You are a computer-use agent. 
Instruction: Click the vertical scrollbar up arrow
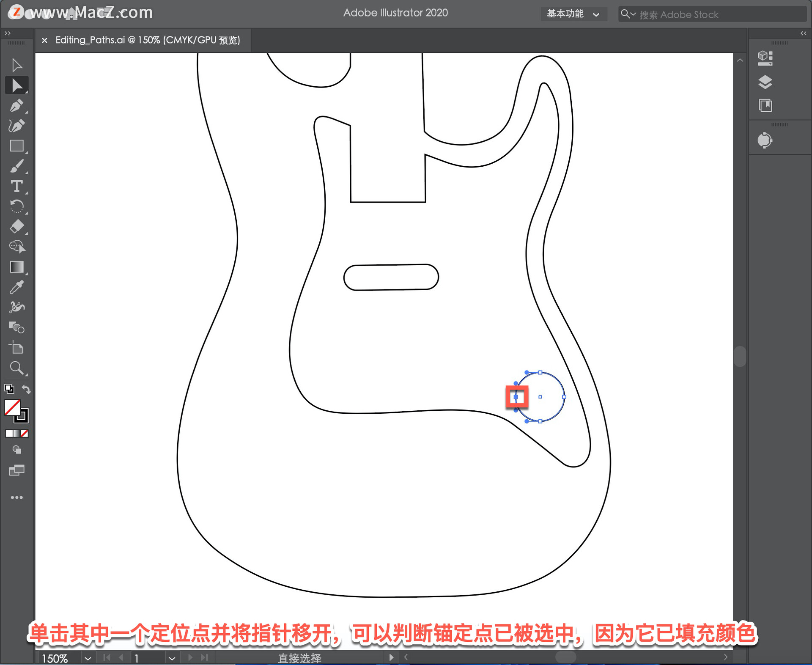(x=740, y=60)
